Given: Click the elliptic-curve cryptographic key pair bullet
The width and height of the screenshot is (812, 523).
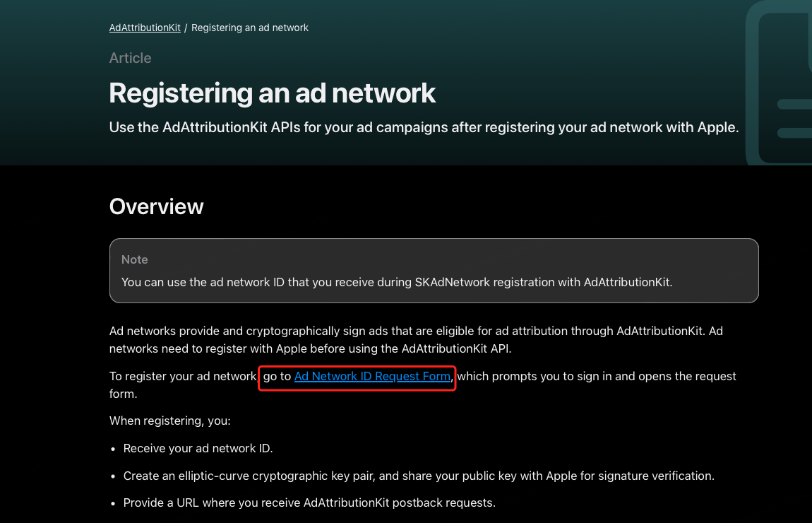Looking at the screenshot, I should click(x=419, y=476).
